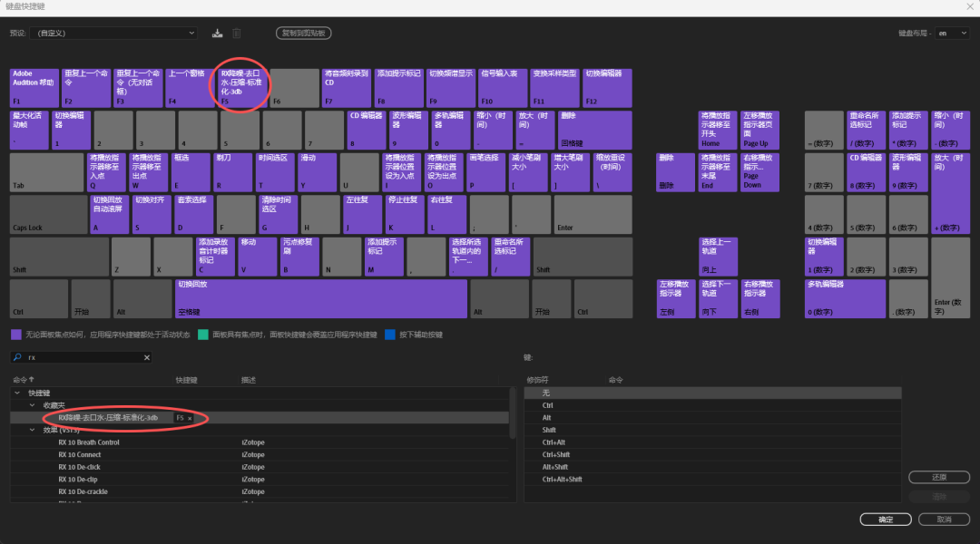Click the + (数字) 放大 numpad key
Viewport: 980px width, 544px height.
951,194
